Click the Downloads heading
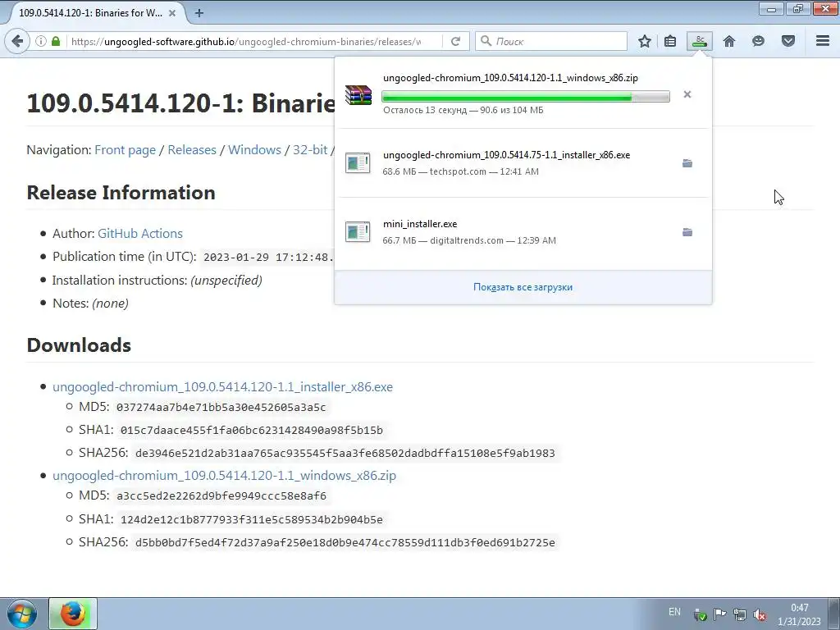 coord(79,345)
